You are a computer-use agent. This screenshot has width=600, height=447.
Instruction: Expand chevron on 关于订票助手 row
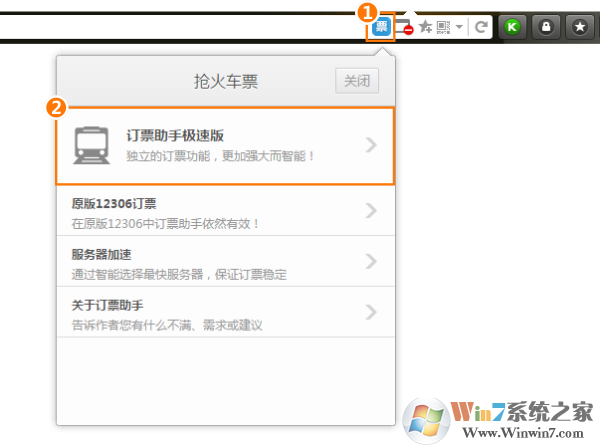point(371,312)
